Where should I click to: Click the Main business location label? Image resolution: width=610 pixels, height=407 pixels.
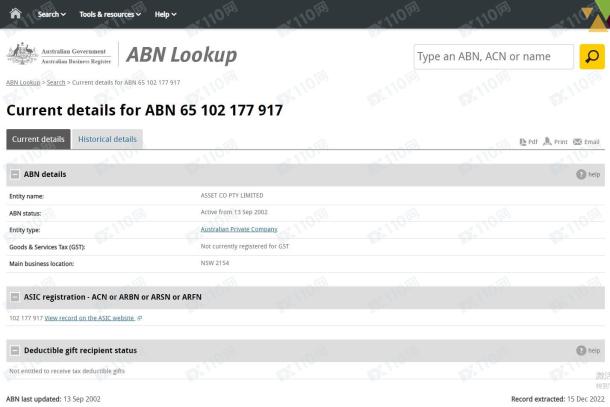42,264
